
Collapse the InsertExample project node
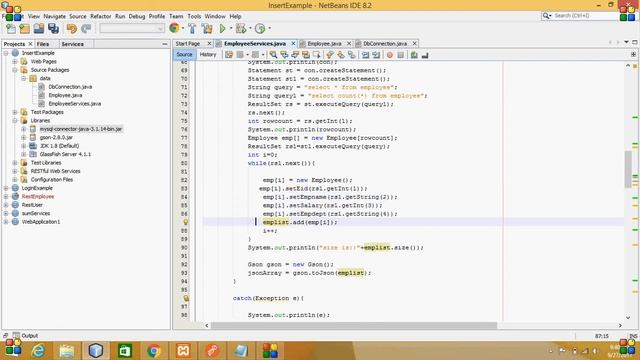(x=6, y=53)
